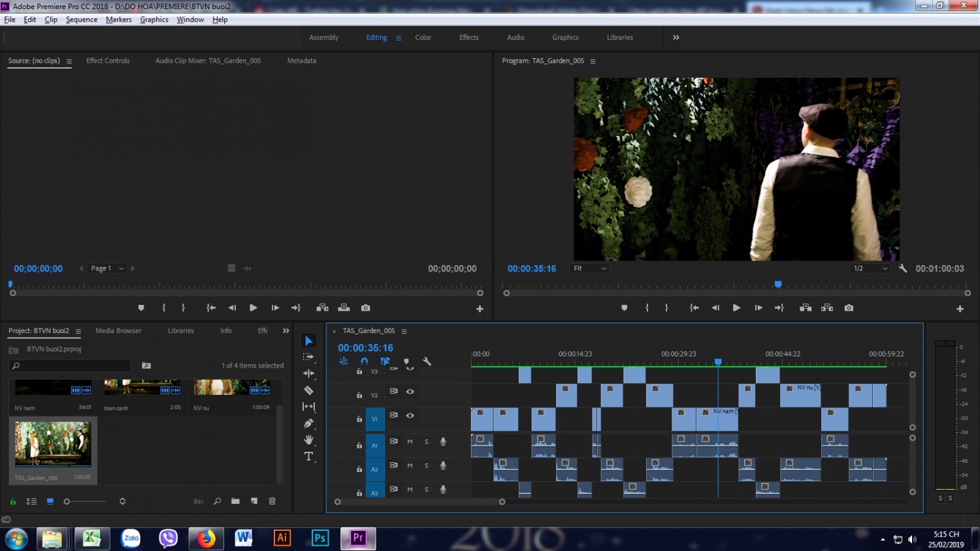Click the Project panel thumbnail zoom slider
The width and height of the screenshot is (980, 551).
click(85, 501)
